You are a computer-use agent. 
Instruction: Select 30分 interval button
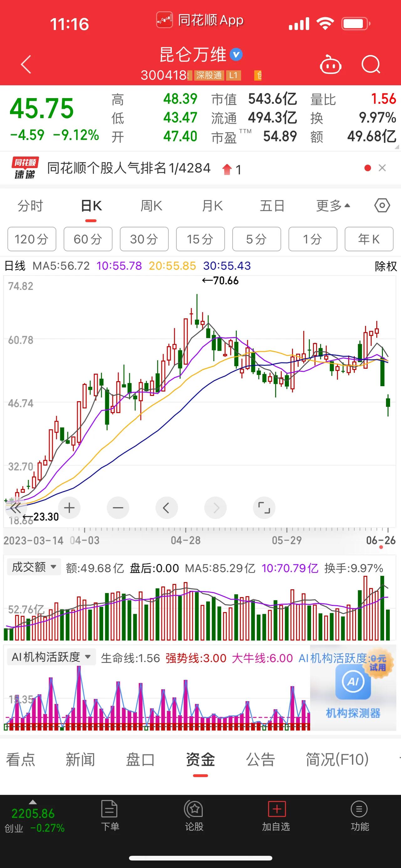[144, 239]
